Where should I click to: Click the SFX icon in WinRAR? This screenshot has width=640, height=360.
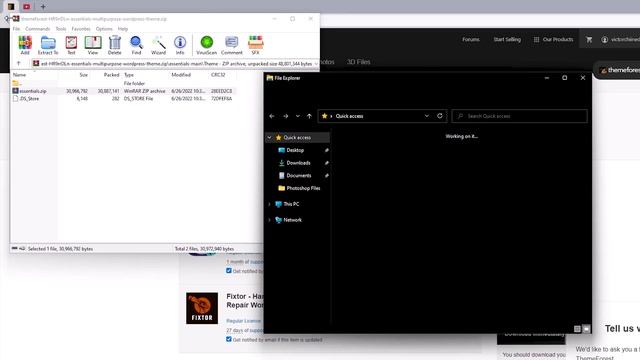(x=256, y=45)
